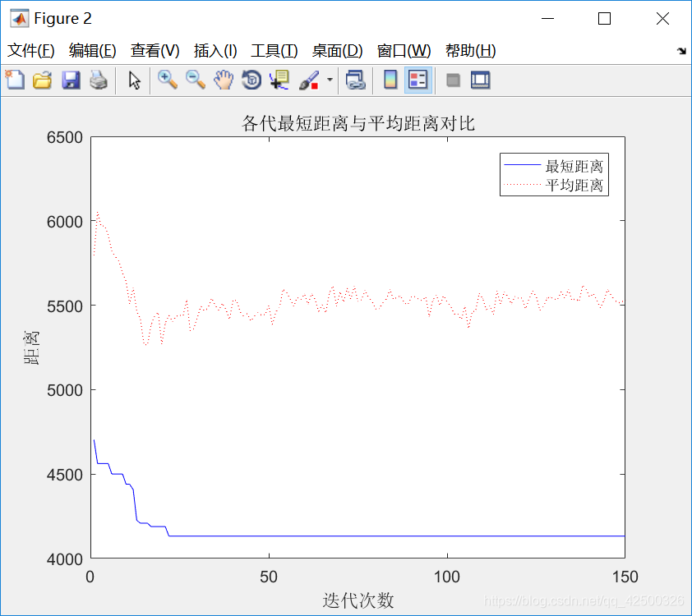
Task: Select the Zoom Out tool
Action: click(x=196, y=80)
